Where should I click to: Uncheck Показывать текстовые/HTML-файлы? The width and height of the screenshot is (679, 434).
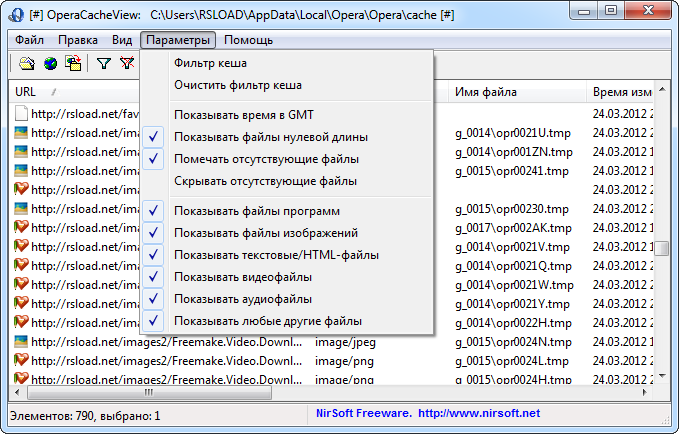287,255
